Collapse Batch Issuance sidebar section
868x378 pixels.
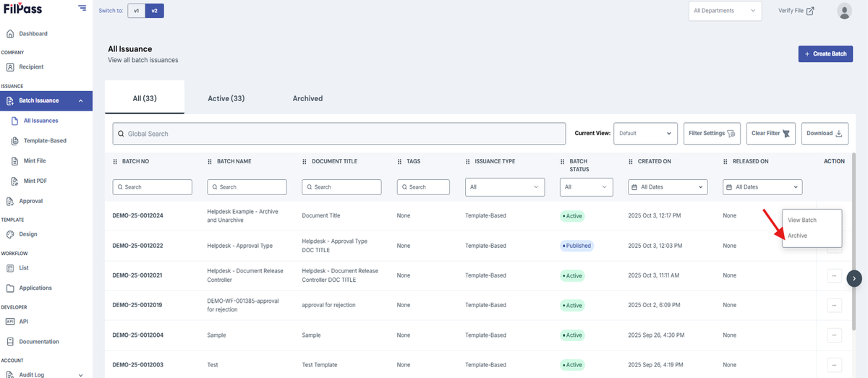(46, 100)
